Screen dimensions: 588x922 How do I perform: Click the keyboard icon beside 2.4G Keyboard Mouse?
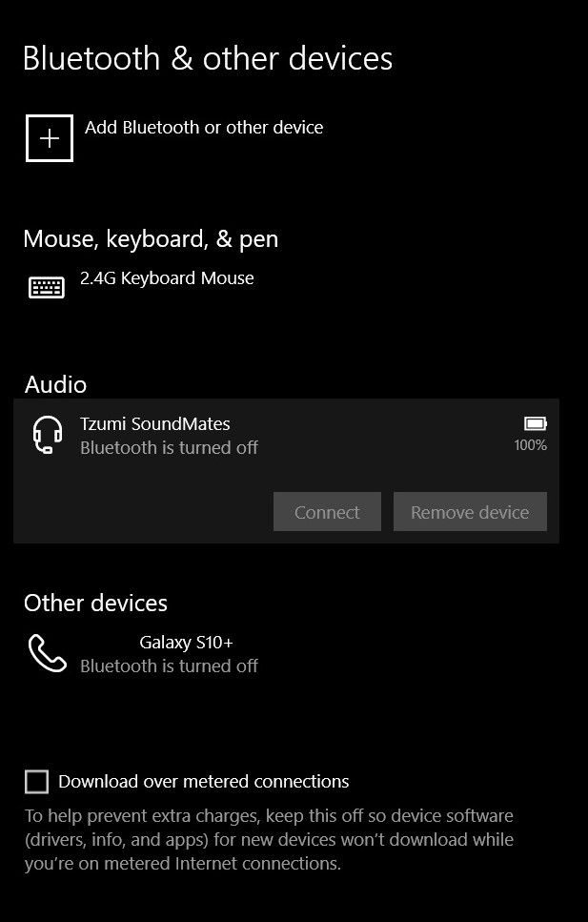click(47, 287)
